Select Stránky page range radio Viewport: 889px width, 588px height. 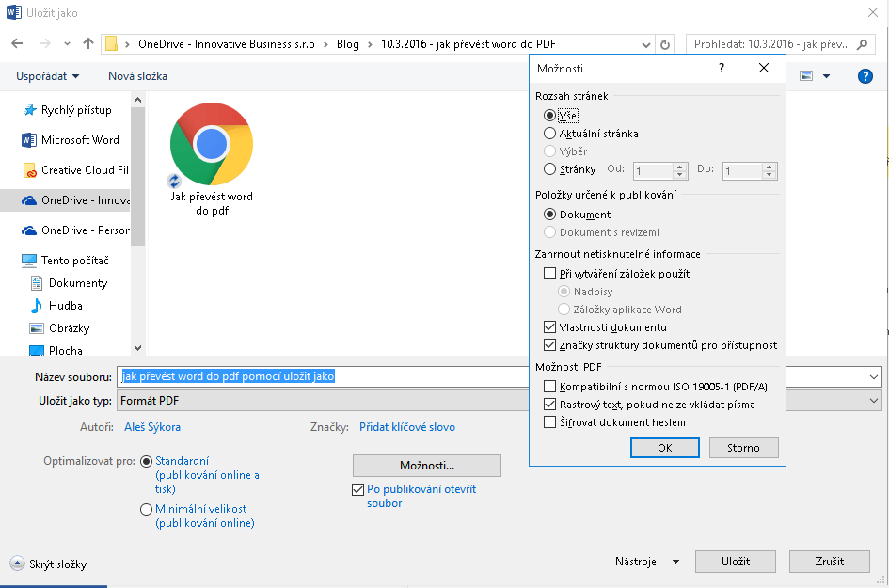pos(549,169)
